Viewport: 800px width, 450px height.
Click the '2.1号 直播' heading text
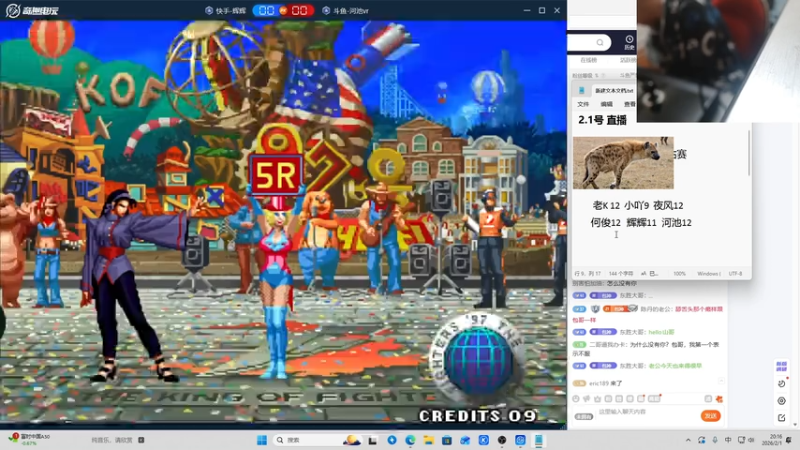(602, 120)
